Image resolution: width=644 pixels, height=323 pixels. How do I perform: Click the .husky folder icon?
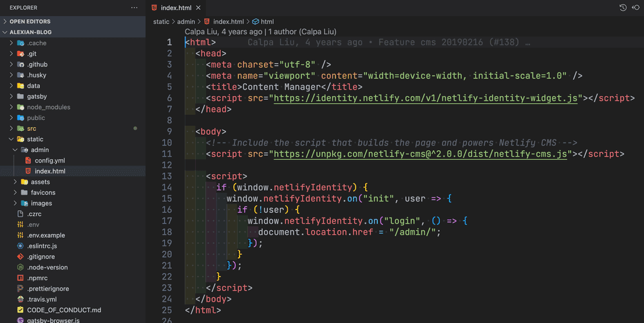click(21, 75)
